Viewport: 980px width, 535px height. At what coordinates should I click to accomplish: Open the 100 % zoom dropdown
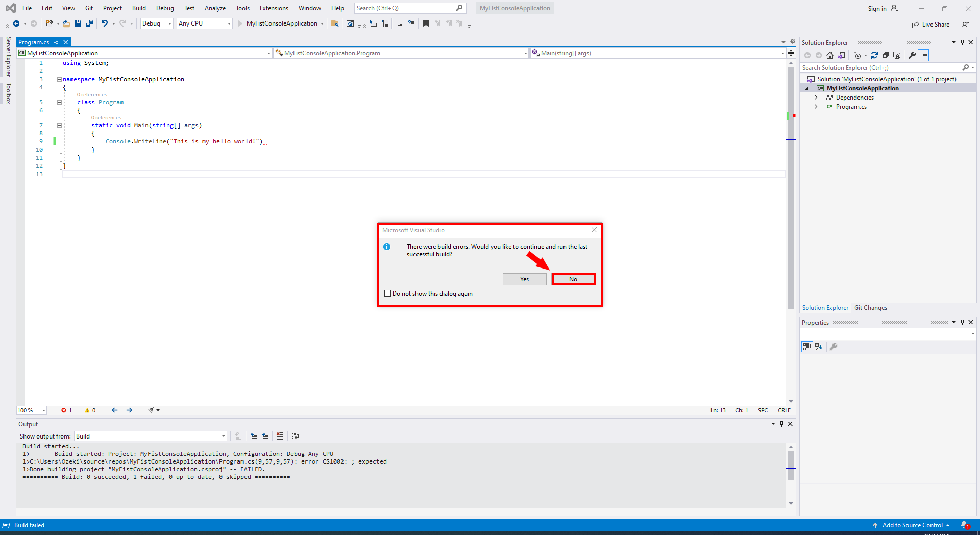coord(32,410)
